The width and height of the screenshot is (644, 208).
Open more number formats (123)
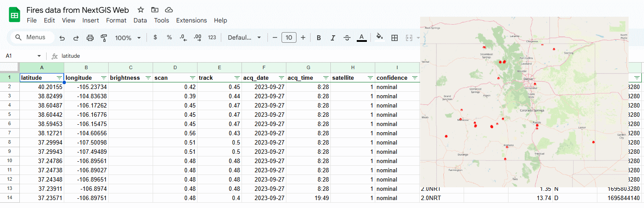[x=212, y=38]
